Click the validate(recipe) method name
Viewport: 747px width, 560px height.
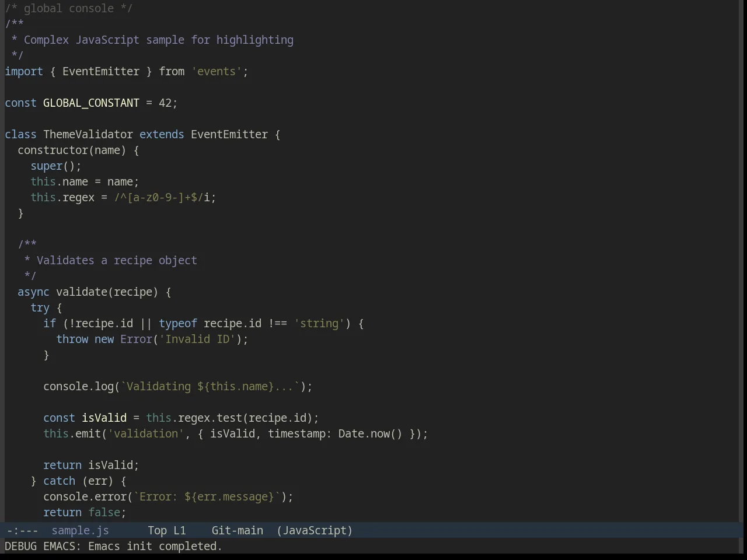click(107, 292)
